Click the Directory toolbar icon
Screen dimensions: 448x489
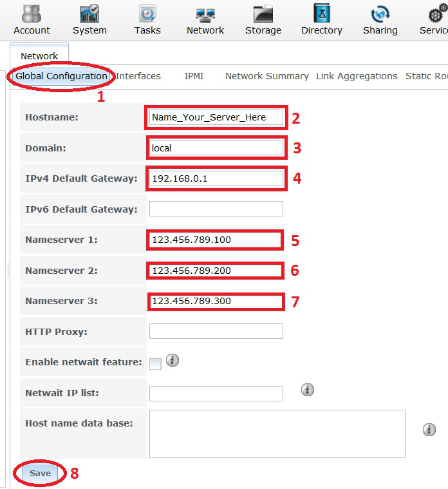[321, 15]
